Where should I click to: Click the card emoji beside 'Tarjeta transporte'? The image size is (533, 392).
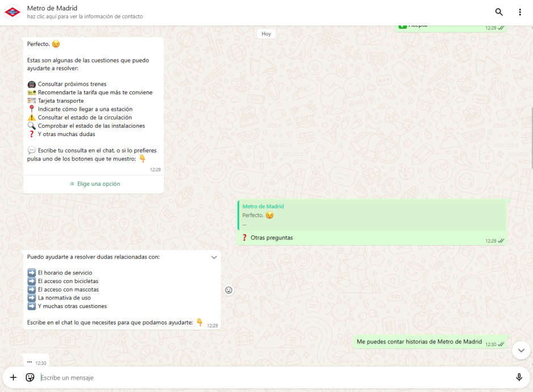[32, 100]
